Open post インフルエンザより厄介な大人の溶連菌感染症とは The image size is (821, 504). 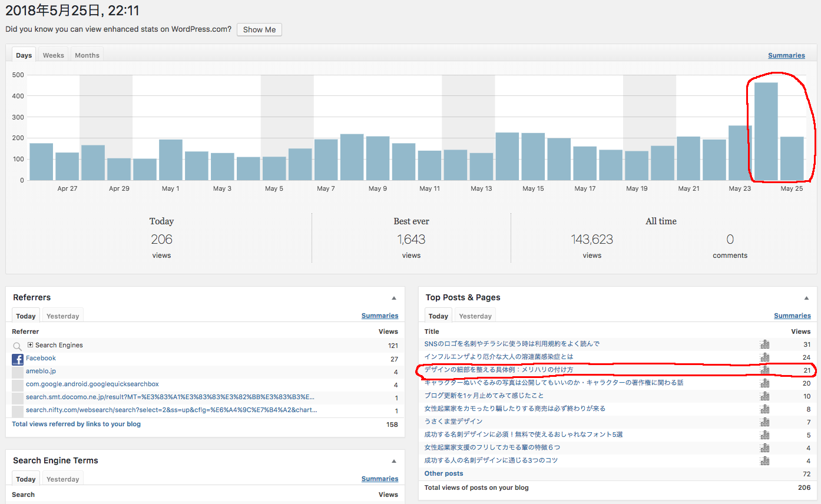pyautogui.click(x=499, y=357)
